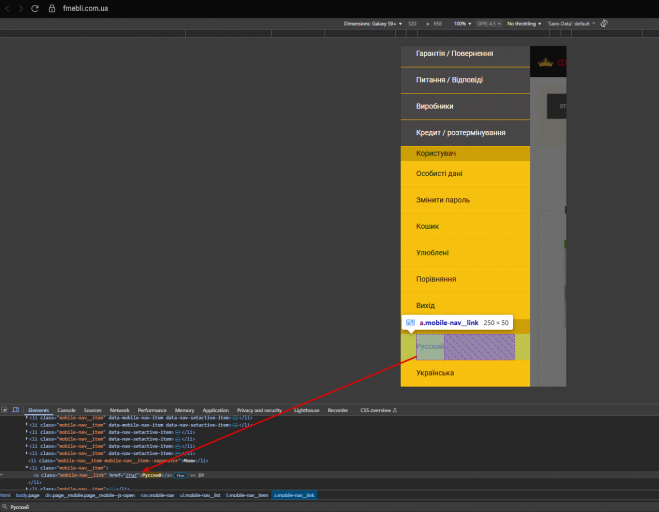
Task: Open the Recorder tab
Action: pos(337,410)
